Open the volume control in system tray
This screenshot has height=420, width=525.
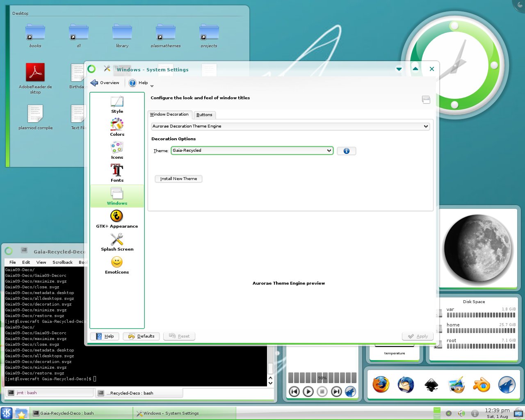coord(461,413)
